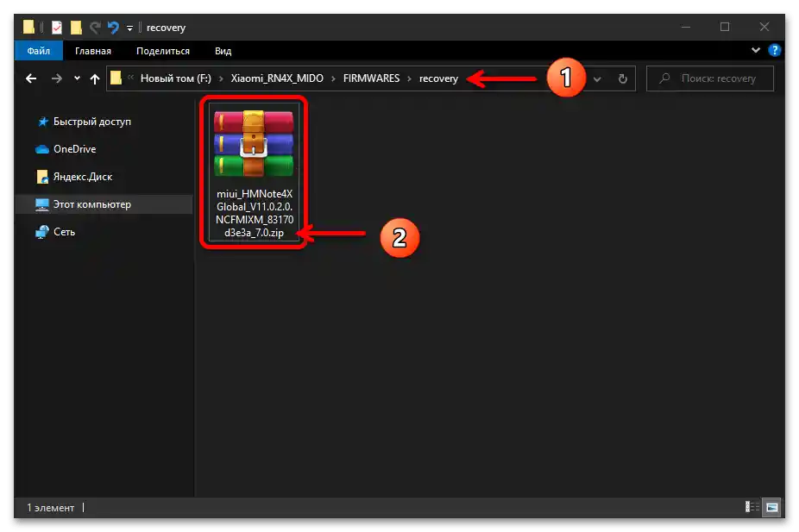Image resolution: width=799 pixels, height=532 pixels.
Task: Navigate to Xiaomi_RN4X_MIDO in address bar
Action: click(277, 78)
